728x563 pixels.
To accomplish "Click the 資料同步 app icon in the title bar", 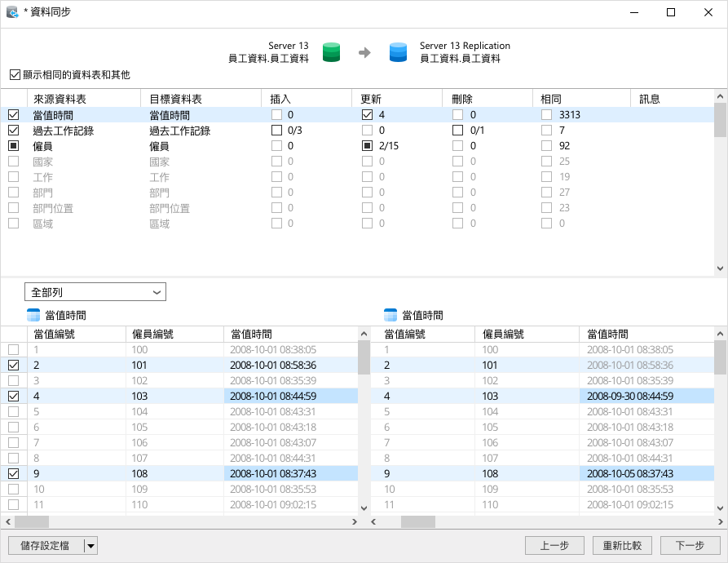I will 12,12.
